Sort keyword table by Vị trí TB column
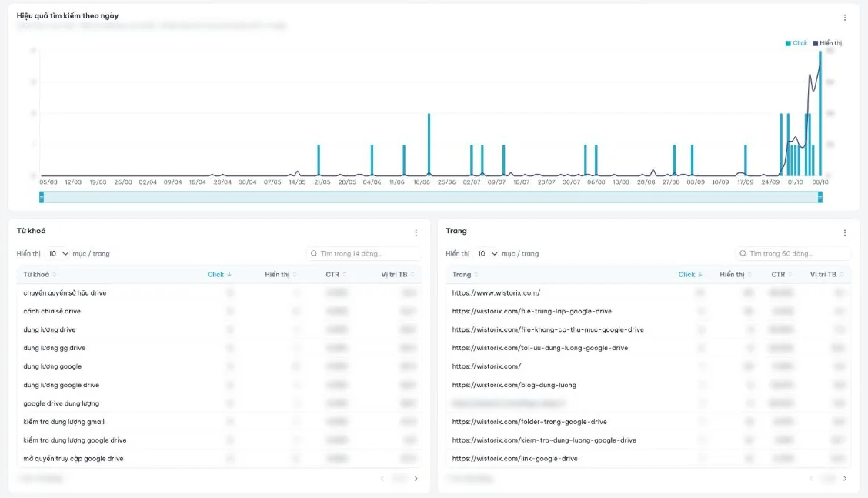 tap(398, 274)
